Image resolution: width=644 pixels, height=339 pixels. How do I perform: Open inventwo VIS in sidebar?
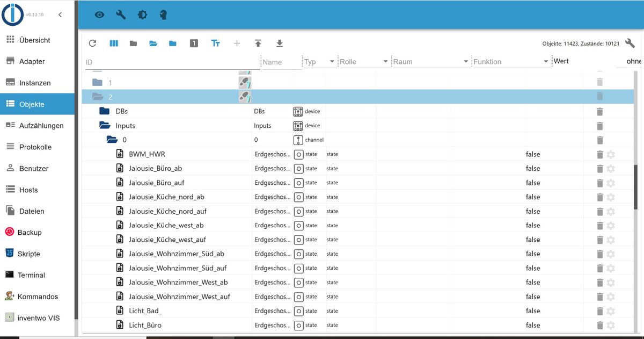(x=36, y=318)
